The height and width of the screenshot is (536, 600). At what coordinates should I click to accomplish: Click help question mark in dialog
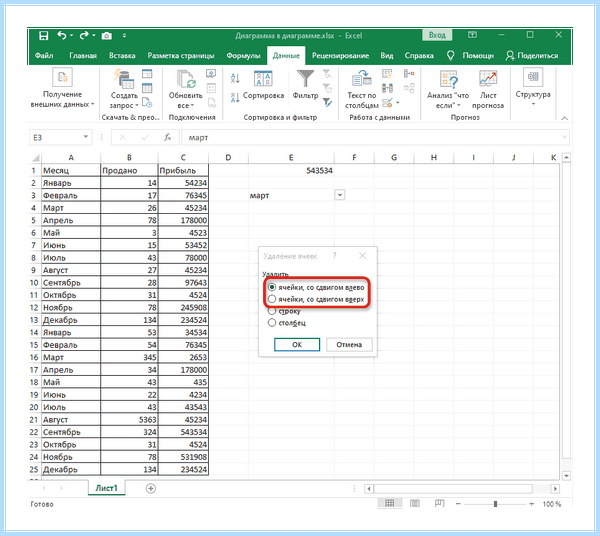[x=334, y=256]
